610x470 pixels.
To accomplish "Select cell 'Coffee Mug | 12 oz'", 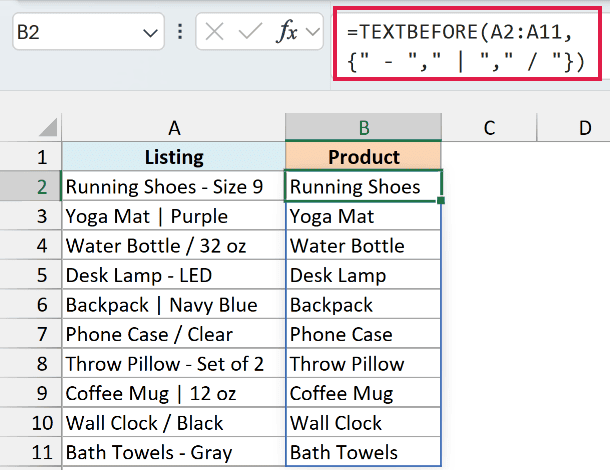I will 174,393.
